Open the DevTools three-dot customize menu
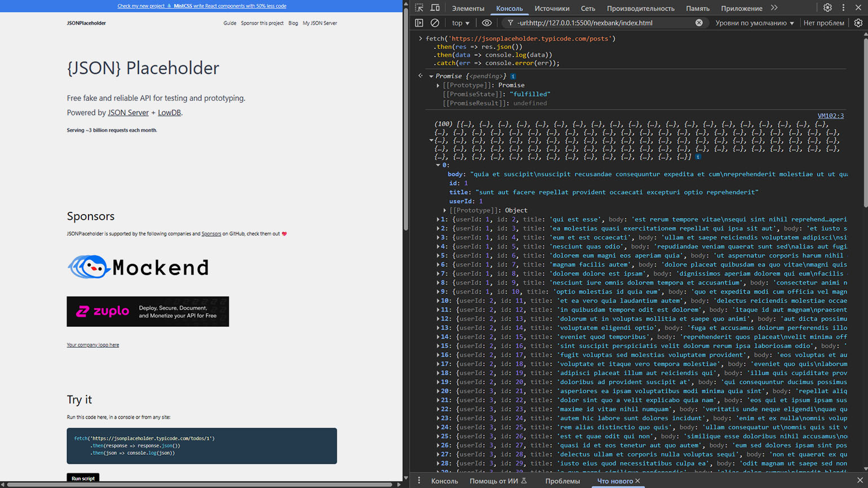868x488 pixels. tap(843, 8)
